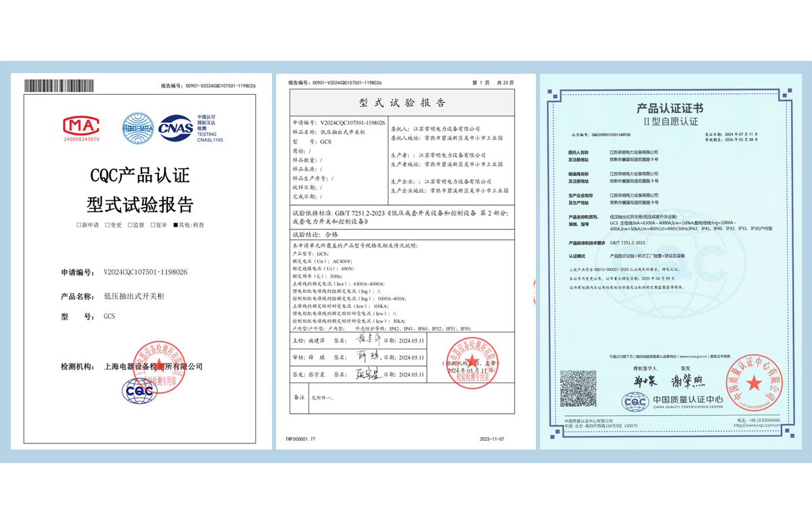Click the 复审 checkbox

point(152,225)
